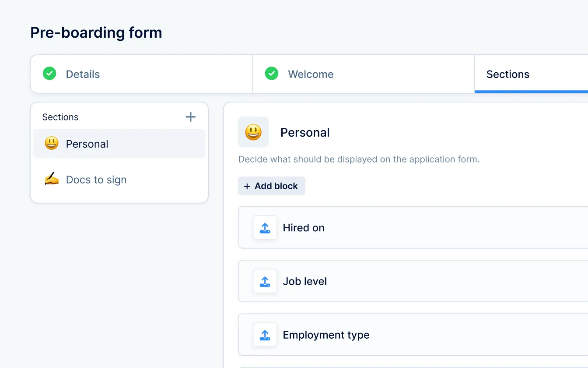Click the Personal section title
This screenshot has height=368, width=588.
click(305, 132)
